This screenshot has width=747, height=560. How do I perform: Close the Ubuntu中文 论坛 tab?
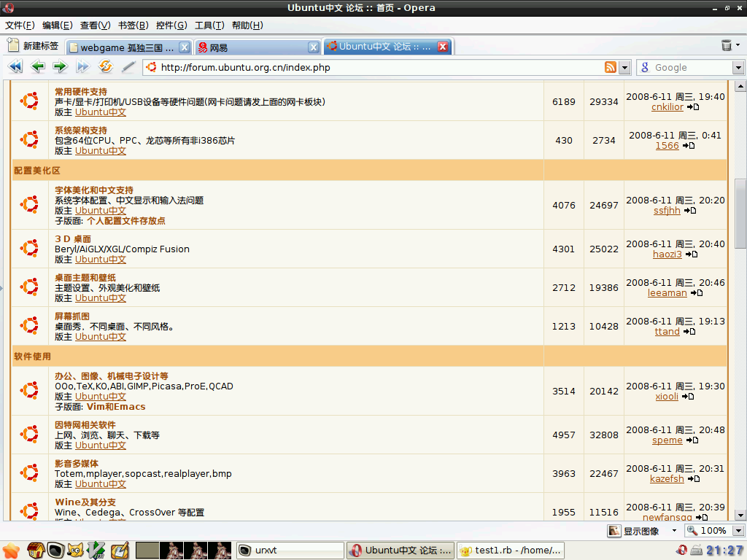443,46
